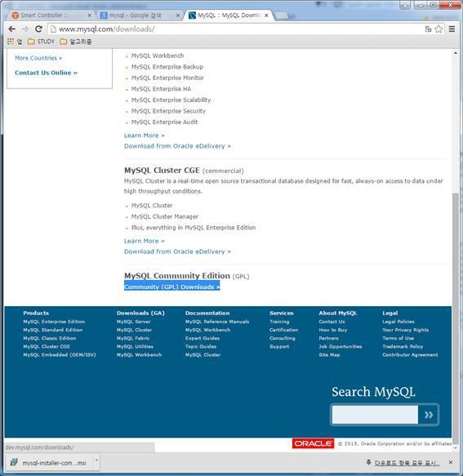Click the browser forward arrow
This screenshot has width=463, height=476.
(x=24, y=29)
